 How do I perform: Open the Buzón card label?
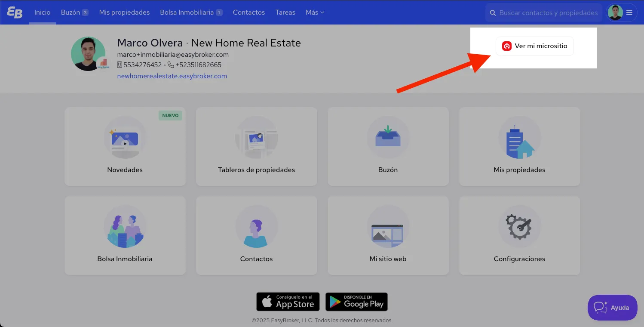[388, 170]
